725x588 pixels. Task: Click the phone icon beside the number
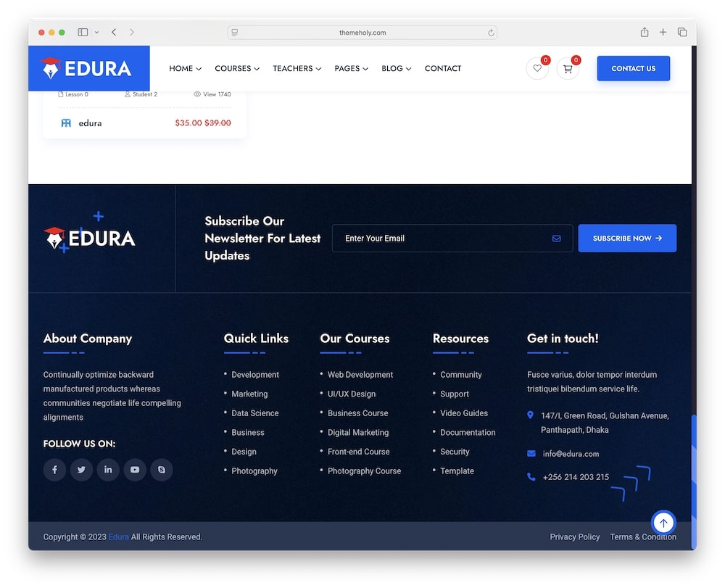point(531,476)
